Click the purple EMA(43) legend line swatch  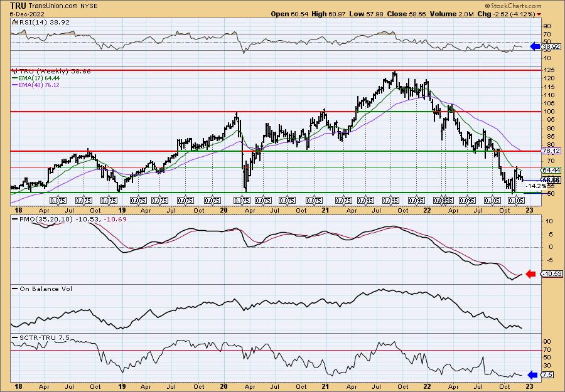tap(15, 85)
